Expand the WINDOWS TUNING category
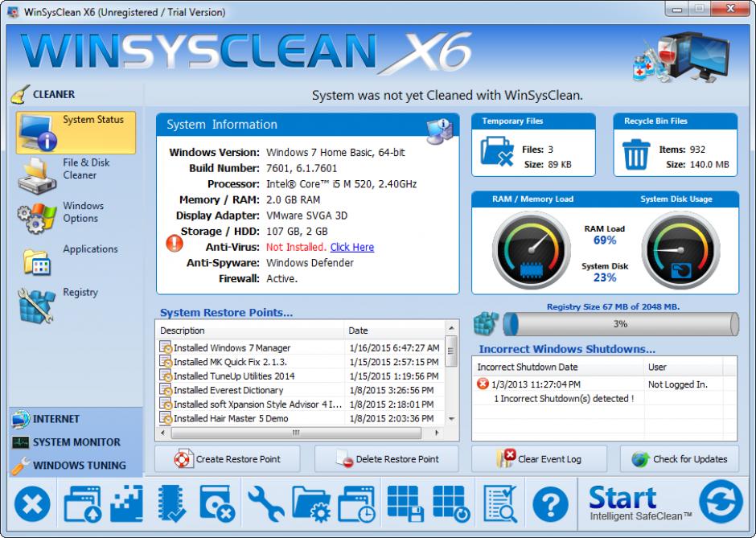 [x=79, y=465]
